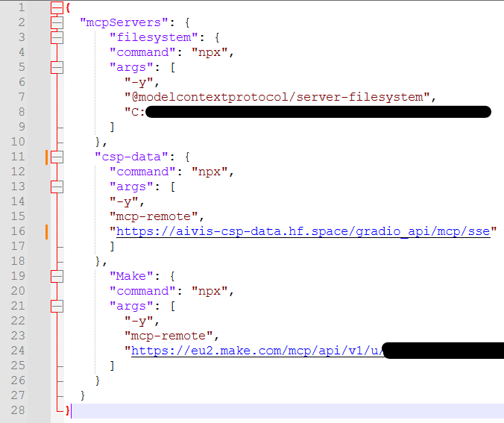The image size is (504, 423).
Task: Select line number 24 in gutter
Action: [18, 351]
